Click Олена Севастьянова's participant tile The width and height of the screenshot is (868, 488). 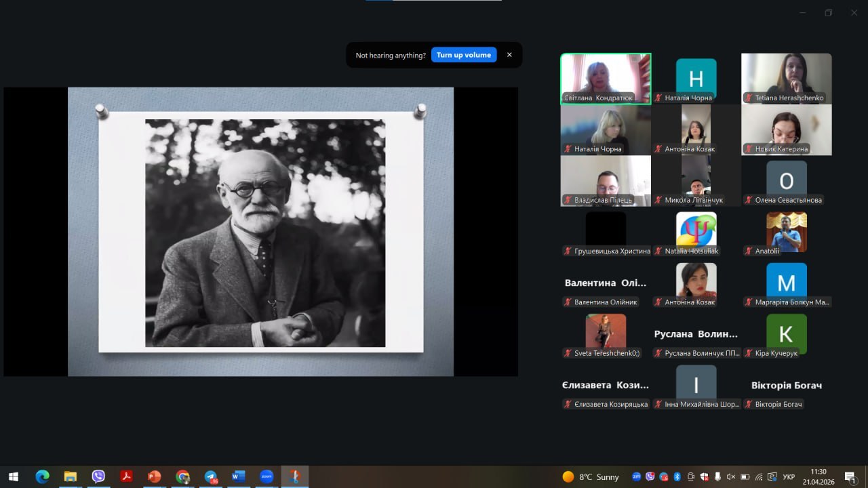pos(786,181)
